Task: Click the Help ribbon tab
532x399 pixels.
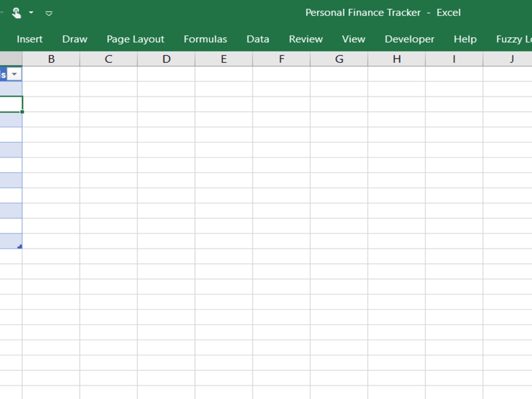Action: point(465,39)
